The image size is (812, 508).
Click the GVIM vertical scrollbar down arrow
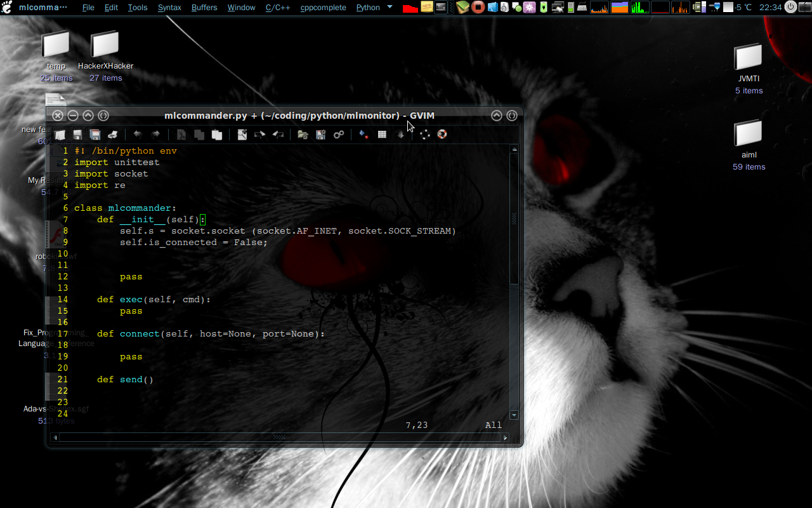[x=514, y=415]
